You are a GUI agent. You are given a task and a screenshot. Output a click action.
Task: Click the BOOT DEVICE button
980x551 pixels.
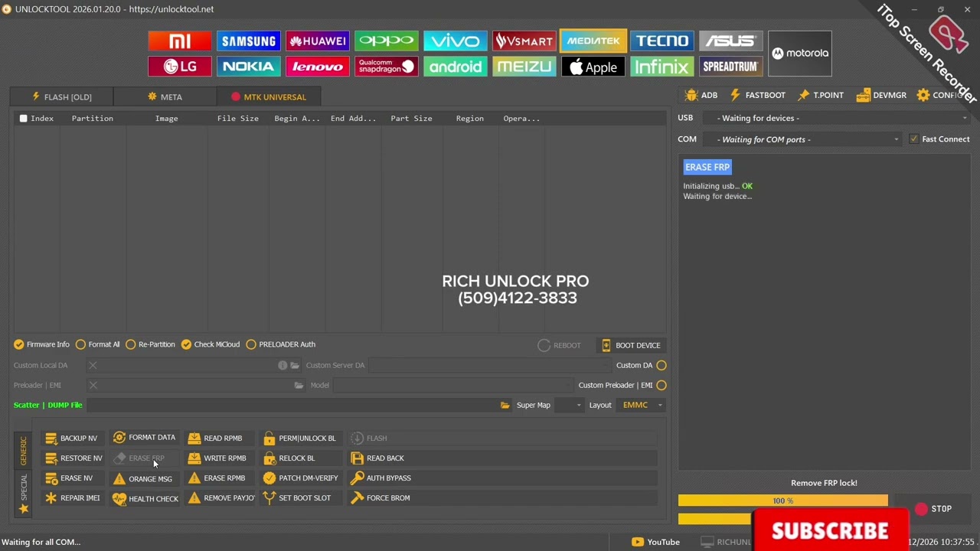pos(630,345)
